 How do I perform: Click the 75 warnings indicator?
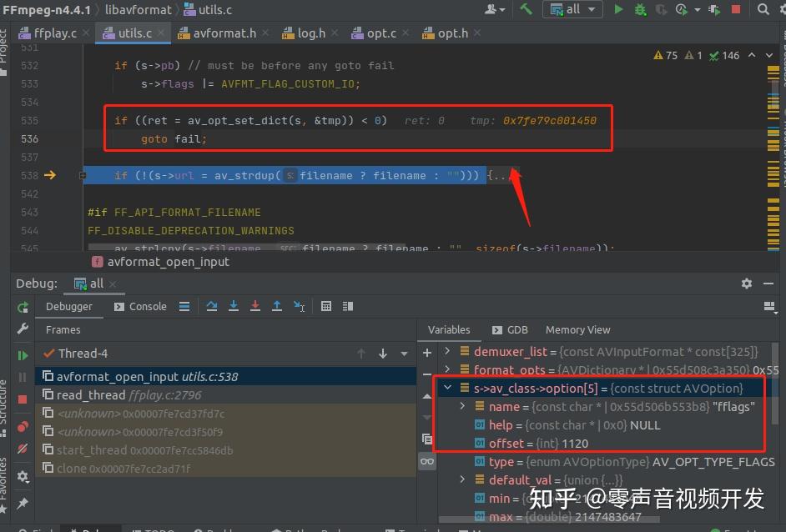tap(666, 56)
